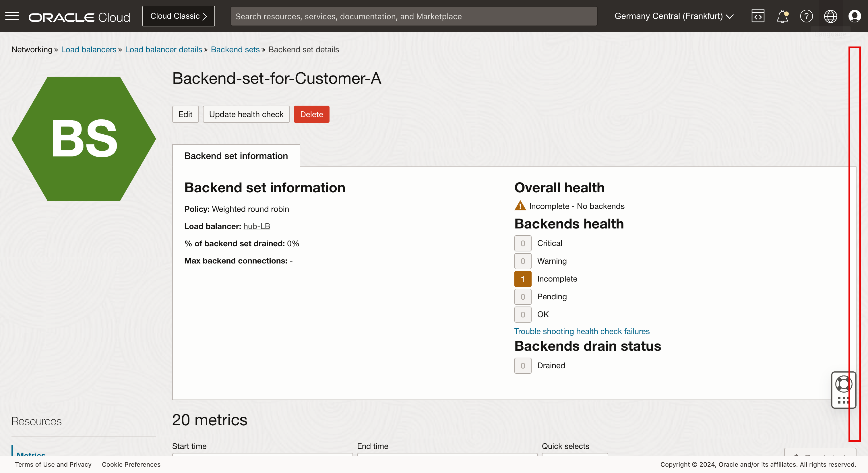The image size is (868, 473).
Task: Open the hub-LB load balancer link
Action: tap(256, 226)
